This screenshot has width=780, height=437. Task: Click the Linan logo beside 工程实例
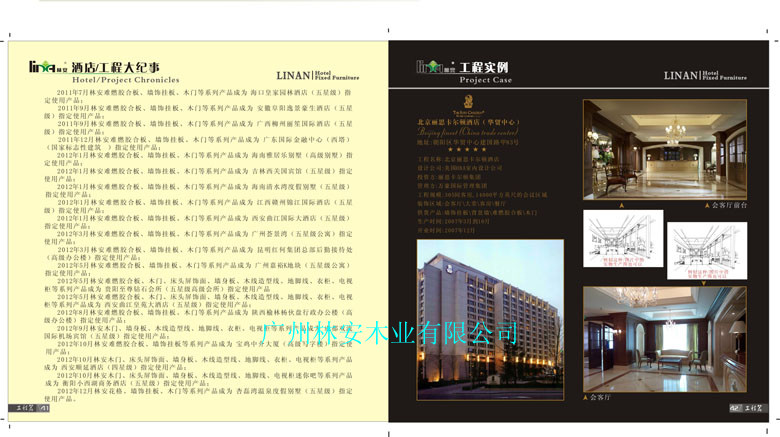(x=435, y=67)
